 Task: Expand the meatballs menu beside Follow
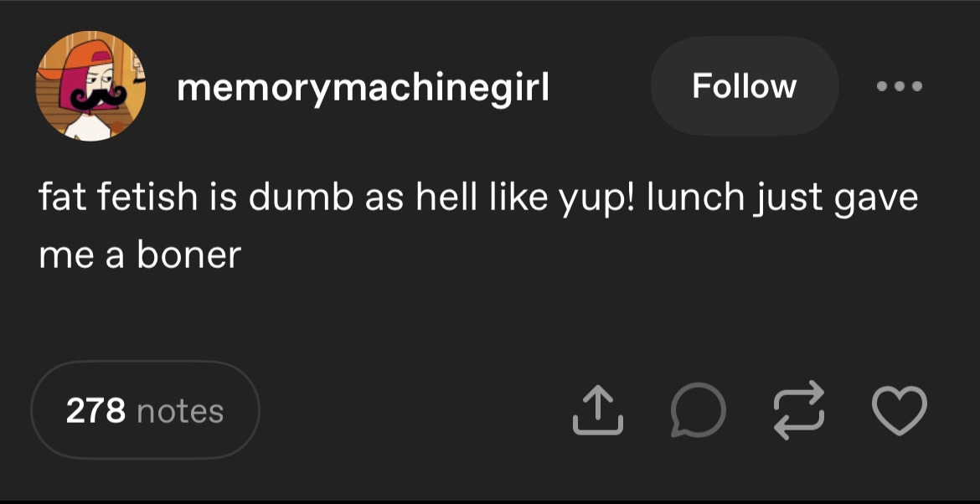point(899,86)
